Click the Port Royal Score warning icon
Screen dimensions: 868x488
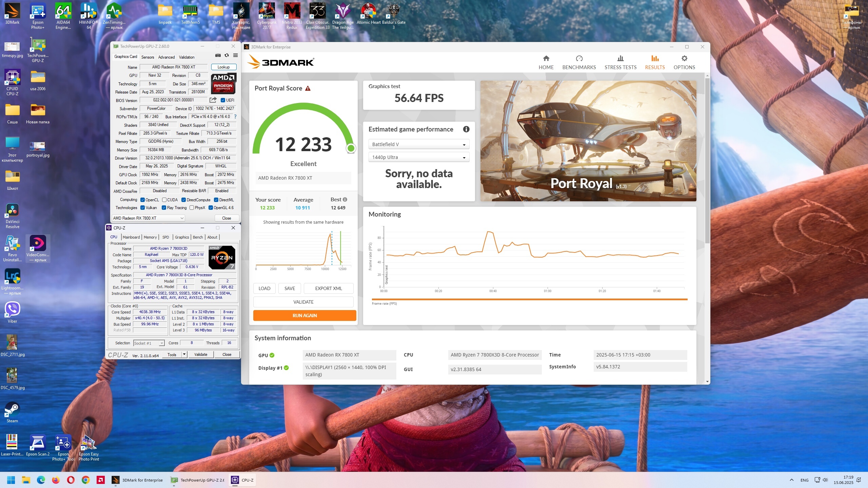[x=308, y=88]
